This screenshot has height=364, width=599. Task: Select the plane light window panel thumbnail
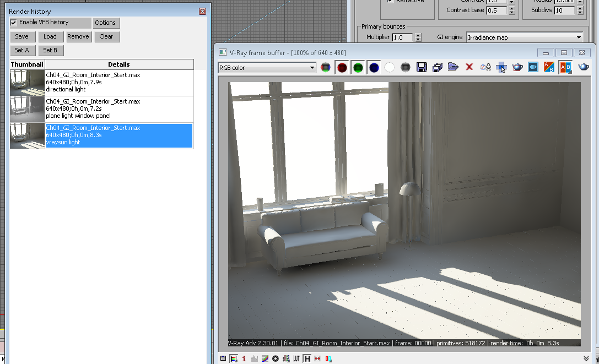click(27, 109)
